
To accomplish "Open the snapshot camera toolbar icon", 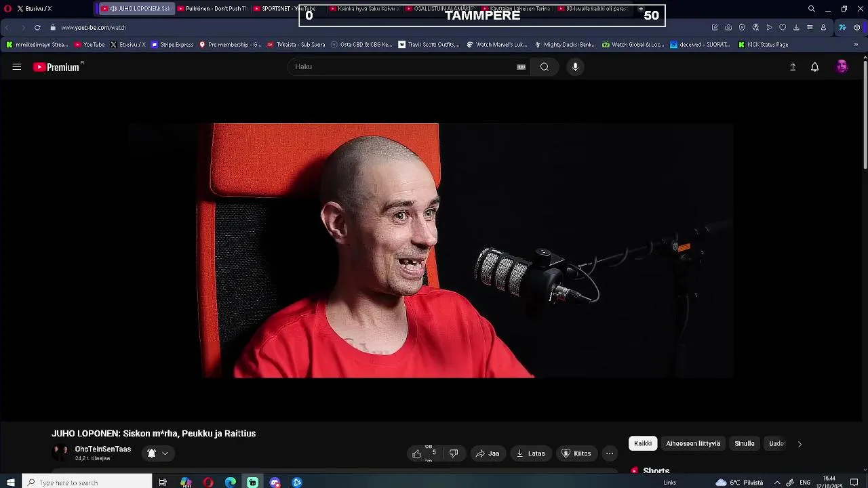I will pos(728,28).
